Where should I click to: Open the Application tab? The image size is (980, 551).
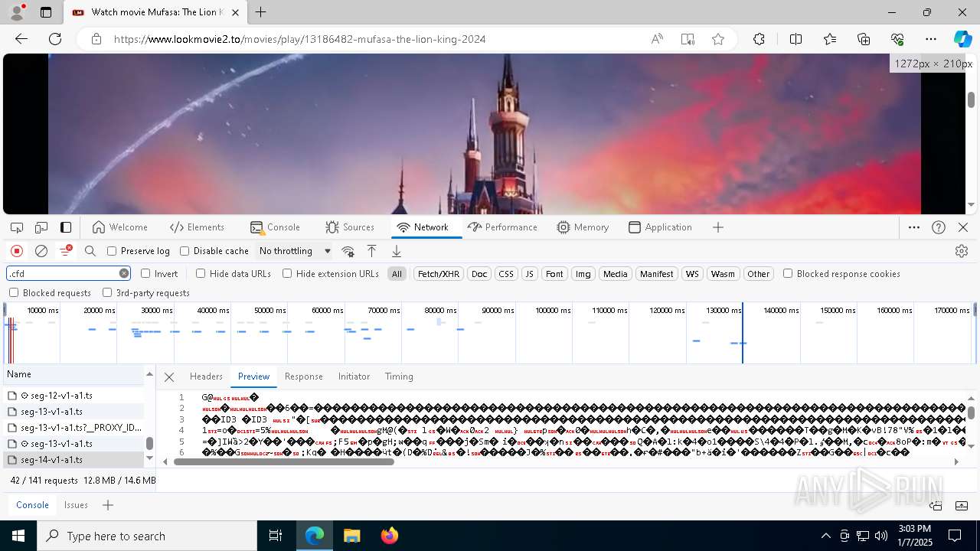[660, 227]
